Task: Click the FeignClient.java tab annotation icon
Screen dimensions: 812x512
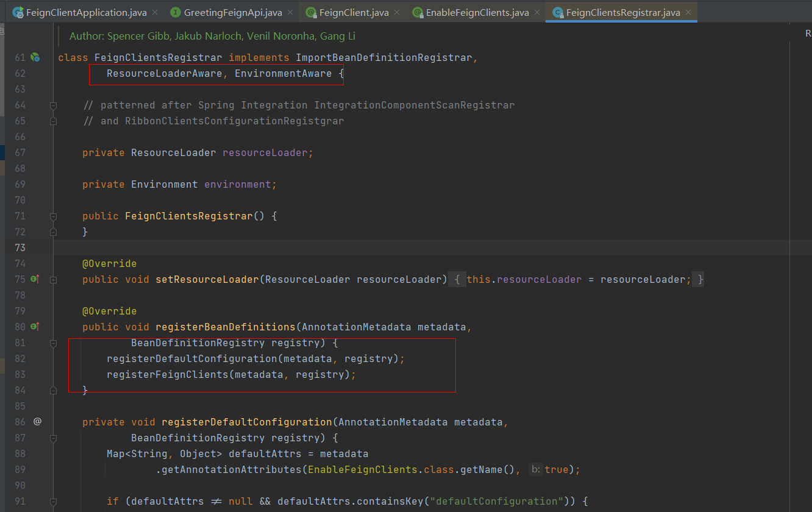Action: point(311,12)
